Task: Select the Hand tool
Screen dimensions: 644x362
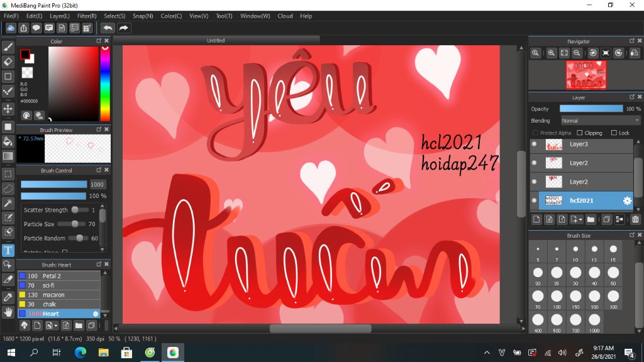Action: [8, 312]
